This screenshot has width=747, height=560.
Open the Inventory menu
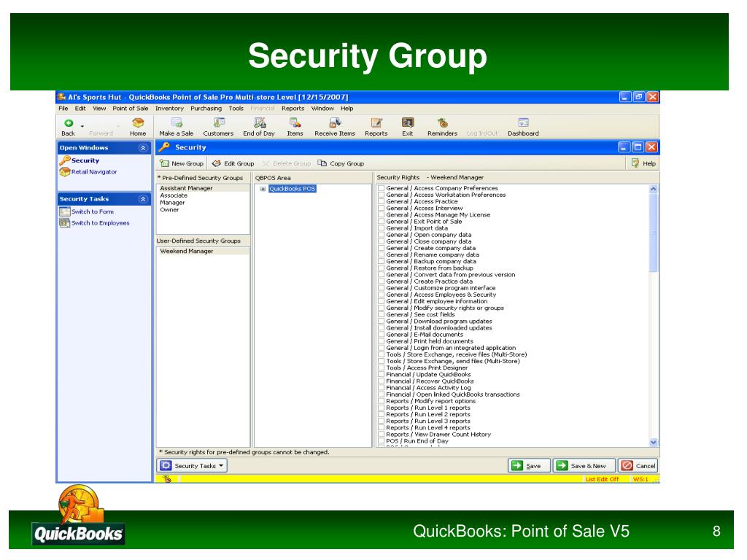coord(169,109)
